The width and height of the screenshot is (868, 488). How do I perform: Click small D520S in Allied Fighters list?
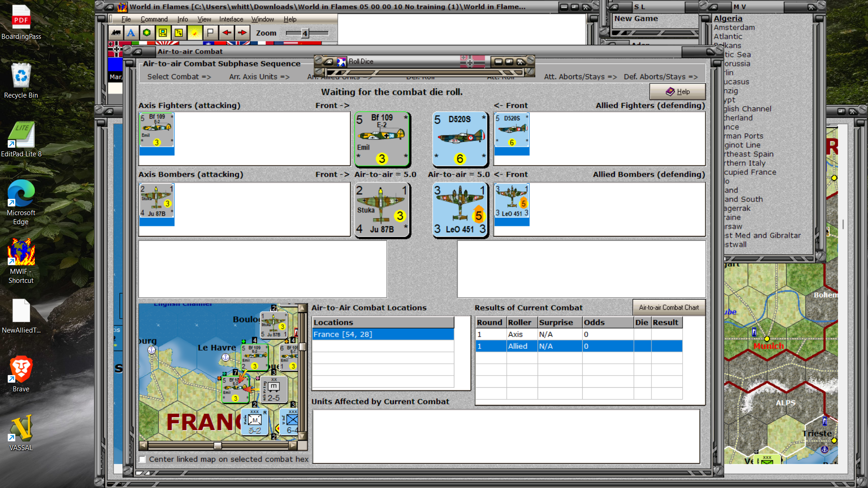click(512, 134)
